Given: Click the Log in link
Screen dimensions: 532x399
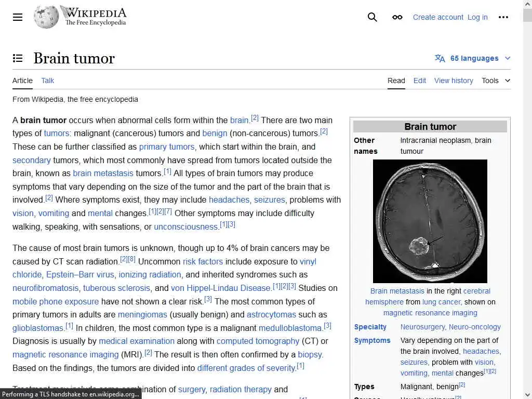Looking at the screenshot, I should (x=477, y=17).
